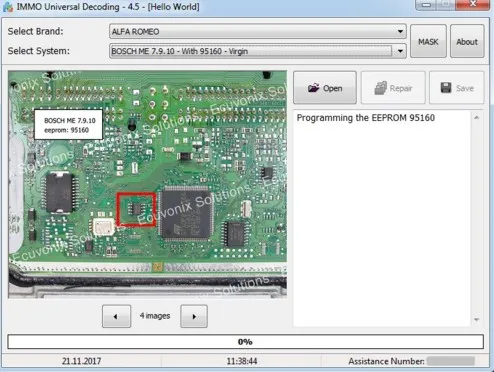The image size is (494, 372).
Task: Open the About dialog
Action: pyautogui.click(x=467, y=41)
